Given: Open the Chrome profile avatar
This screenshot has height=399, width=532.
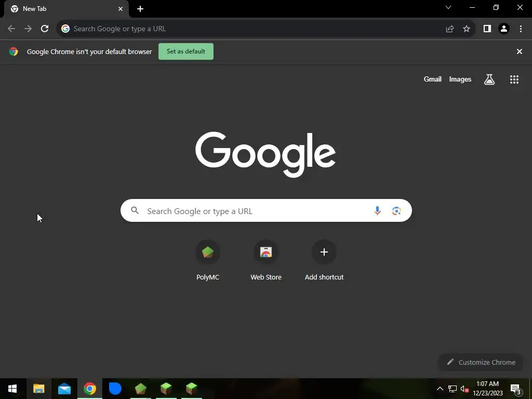Looking at the screenshot, I should [x=504, y=29].
